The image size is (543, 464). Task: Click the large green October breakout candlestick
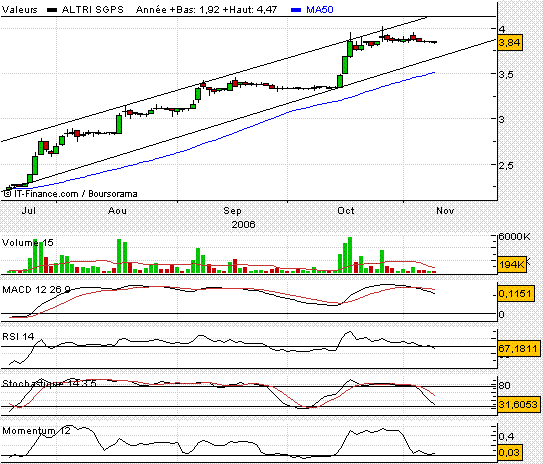(345, 65)
